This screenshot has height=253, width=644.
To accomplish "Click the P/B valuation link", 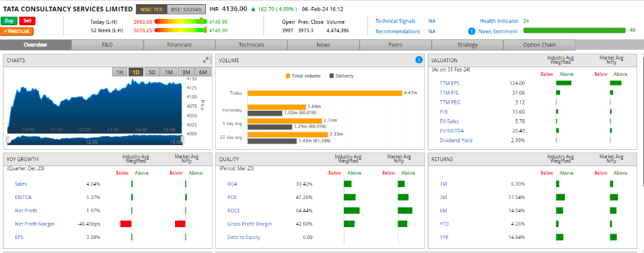I will [444, 111].
